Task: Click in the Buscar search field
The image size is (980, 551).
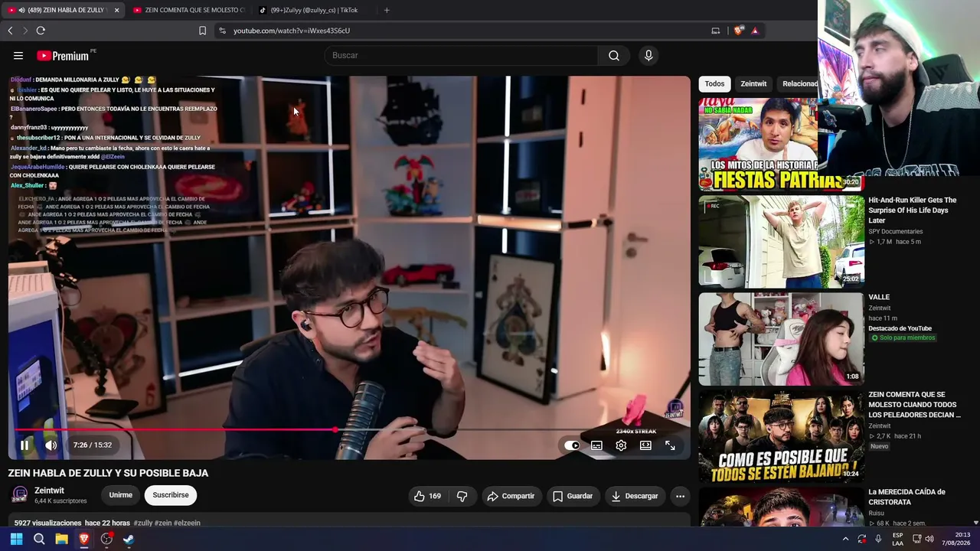Action: 462,55
